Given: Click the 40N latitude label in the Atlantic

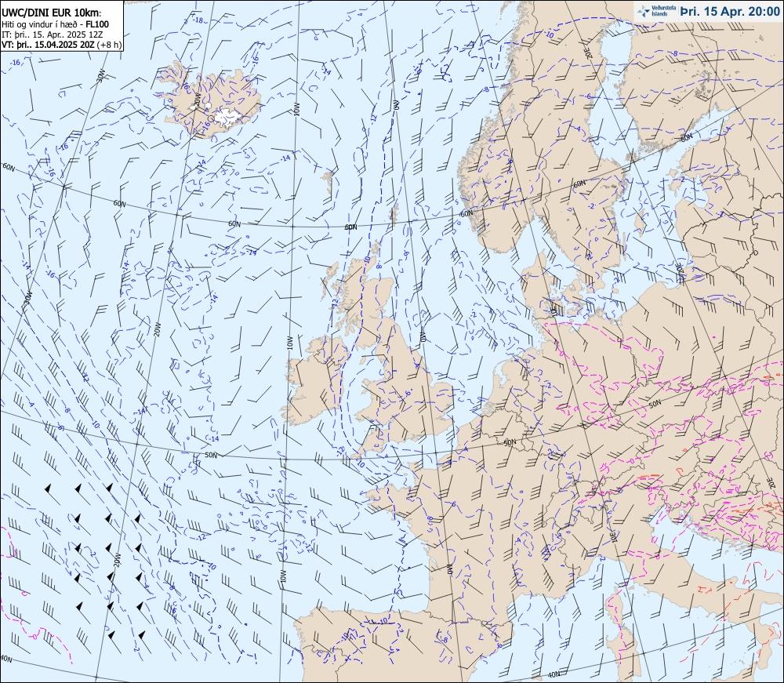Looking at the screenshot, I should click(x=6, y=659).
